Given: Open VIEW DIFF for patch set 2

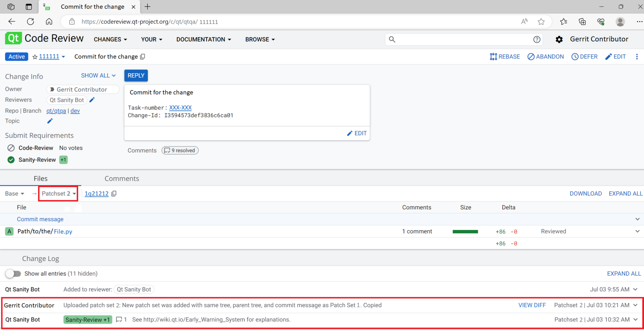Looking at the screenshot, I should (532, 305).
